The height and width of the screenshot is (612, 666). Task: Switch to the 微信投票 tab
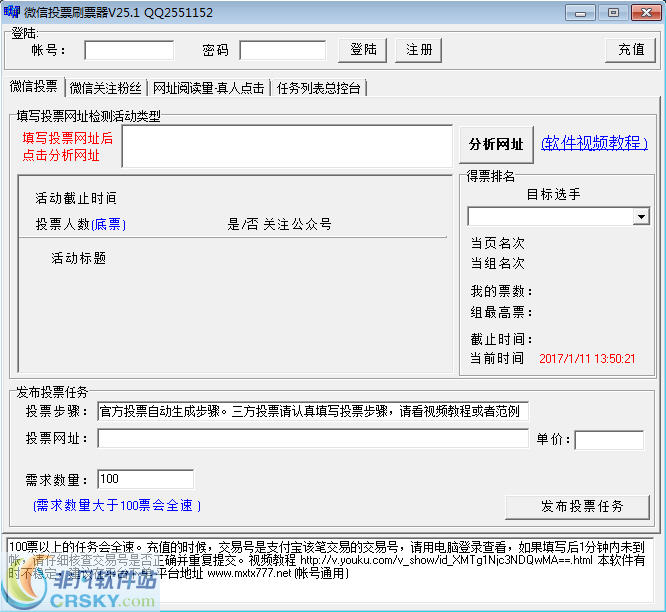(34, 87)
